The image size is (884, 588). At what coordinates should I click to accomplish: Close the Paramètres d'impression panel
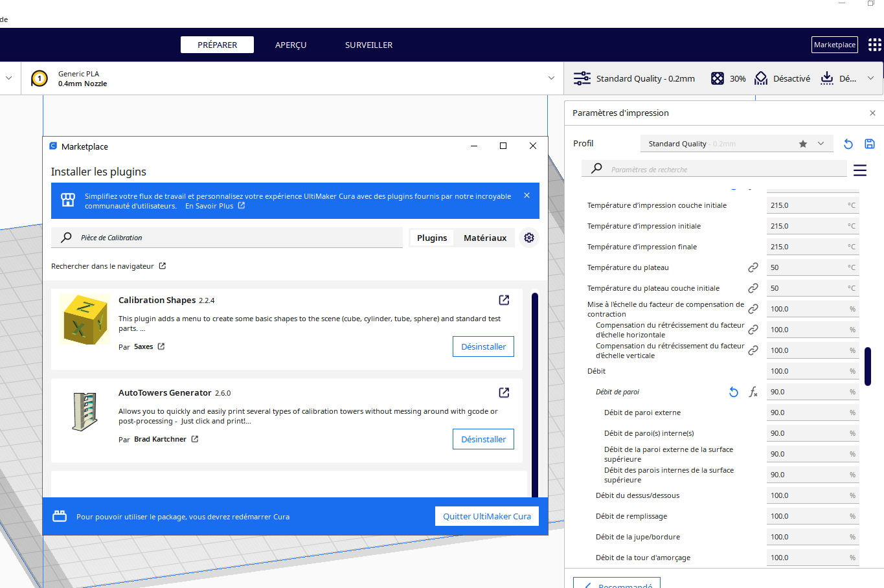pyautogui.click(x=872, y=113)
